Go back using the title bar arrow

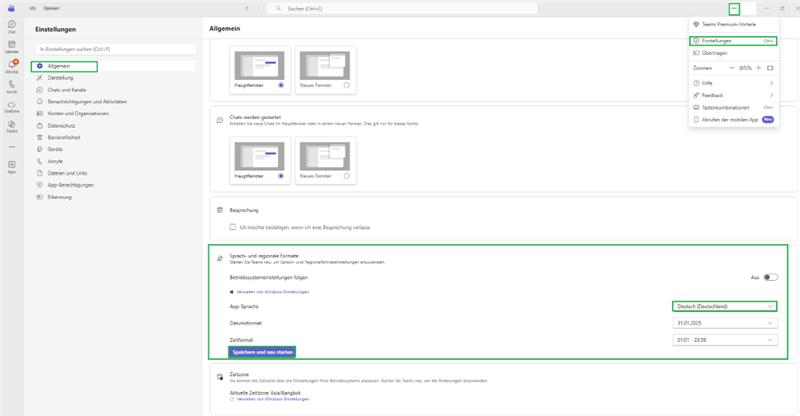point(247,9)
